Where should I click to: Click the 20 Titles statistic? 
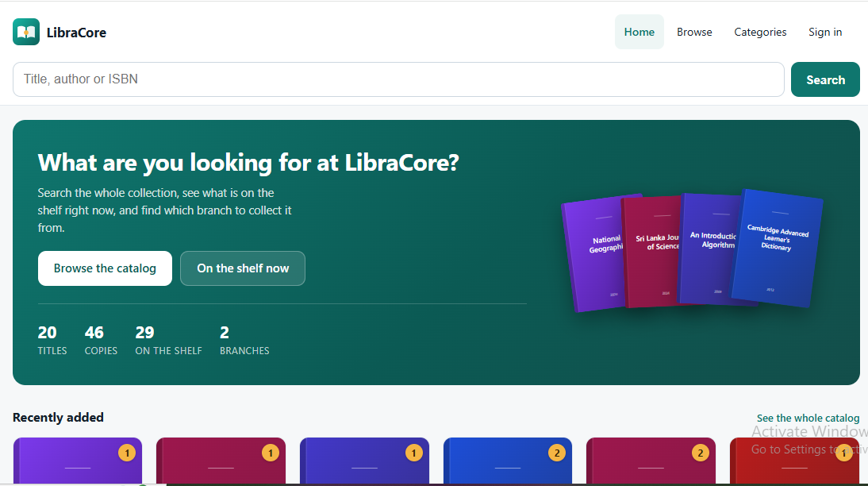click(x=52, y=340)
